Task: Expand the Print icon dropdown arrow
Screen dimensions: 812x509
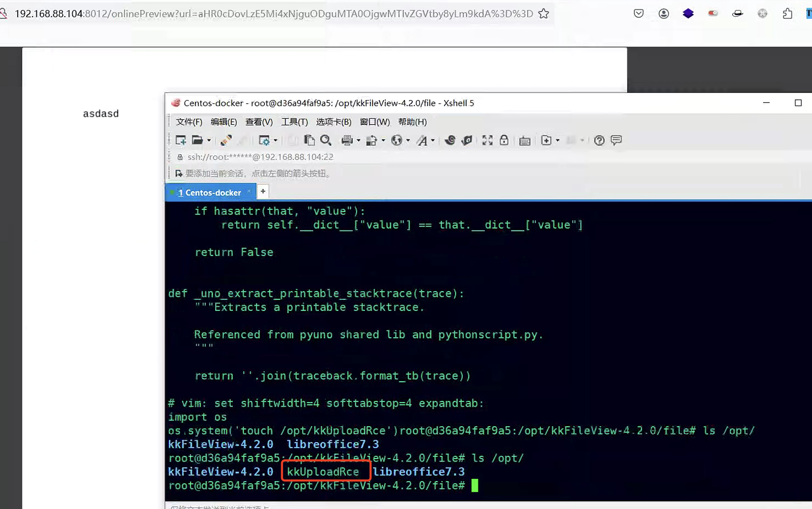Action: pyautogui.click(x=358, y=141)
